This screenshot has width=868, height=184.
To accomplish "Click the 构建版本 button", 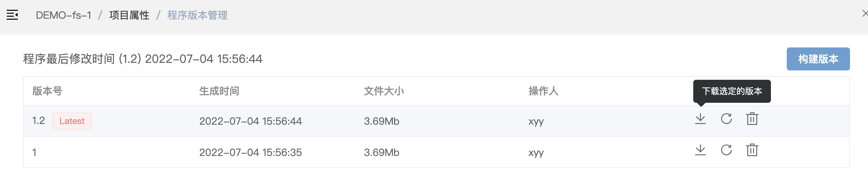I will pyautogui.click(x=818, y=59).
